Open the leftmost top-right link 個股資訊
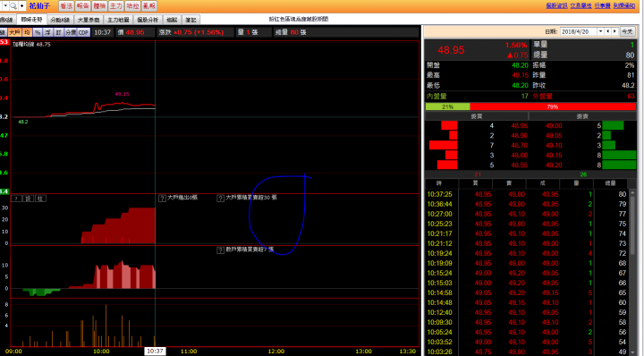The width and height of the screenshot is (644, 356). pyautogui.click(x=556, y=5)
